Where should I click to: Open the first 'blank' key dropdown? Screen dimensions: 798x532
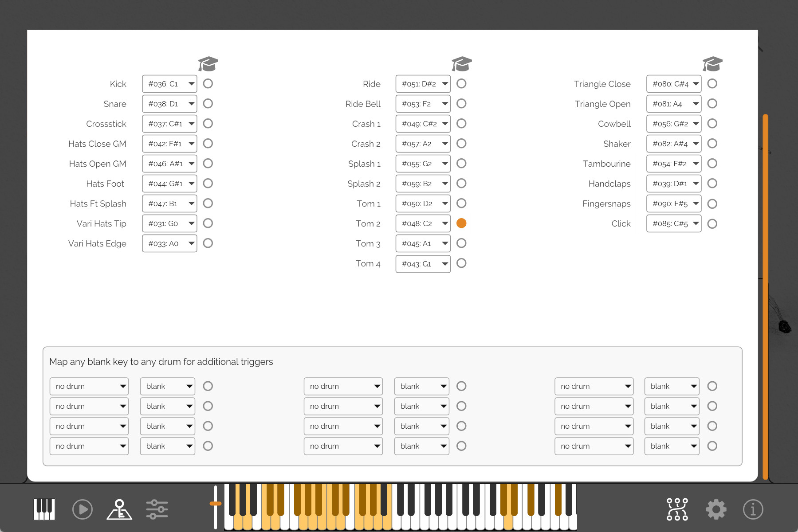pyautogui.click(x=167, y=386)
